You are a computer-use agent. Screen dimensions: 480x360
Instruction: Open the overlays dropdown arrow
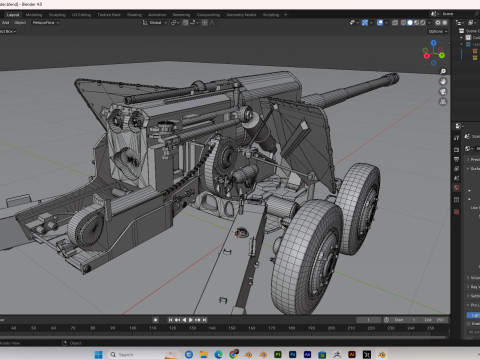(x=386, y=23)
